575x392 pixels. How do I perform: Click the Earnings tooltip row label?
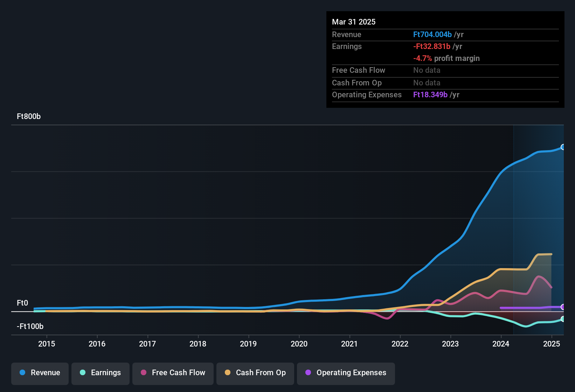pyautogui.click(x=347, y=46)
